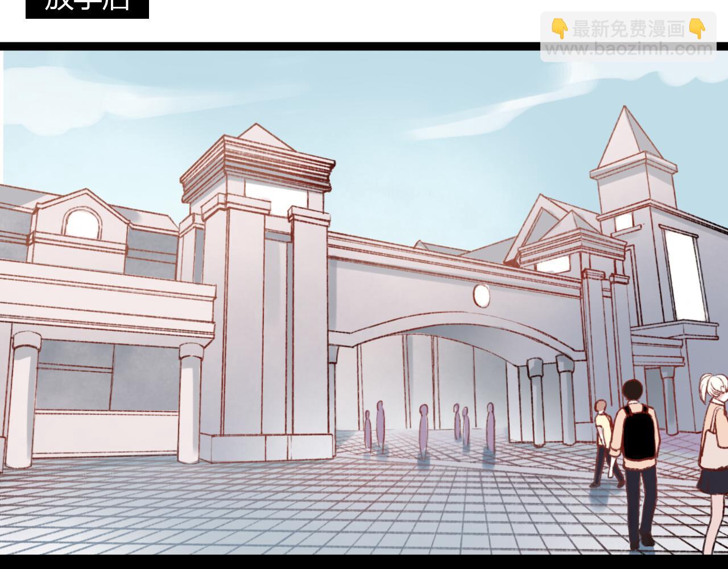Screen dimensions: 728x569
Task: Click the oval clock on the archway
Action: pos(481,295)
